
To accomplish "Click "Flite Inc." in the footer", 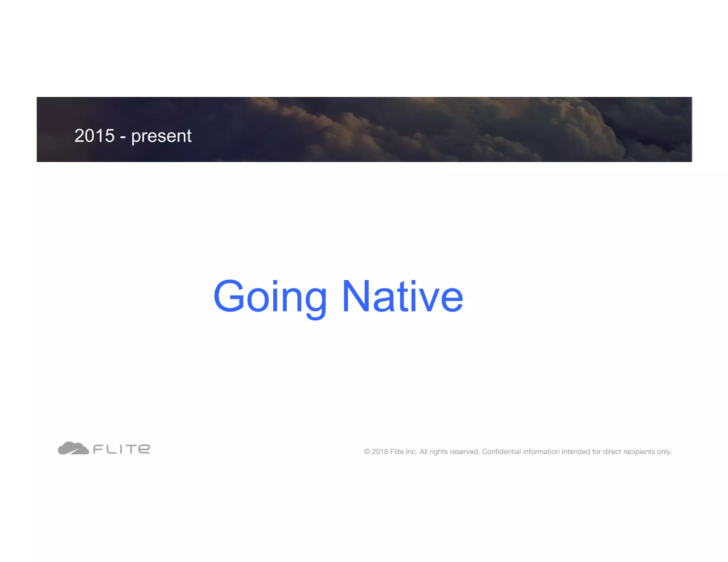I will point(403,452).
